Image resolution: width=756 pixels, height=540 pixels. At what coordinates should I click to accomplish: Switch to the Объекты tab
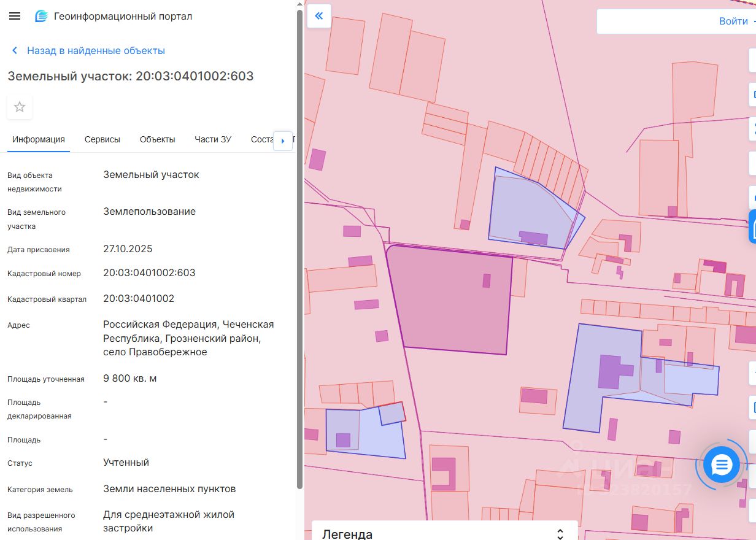[x=157, y=139]
